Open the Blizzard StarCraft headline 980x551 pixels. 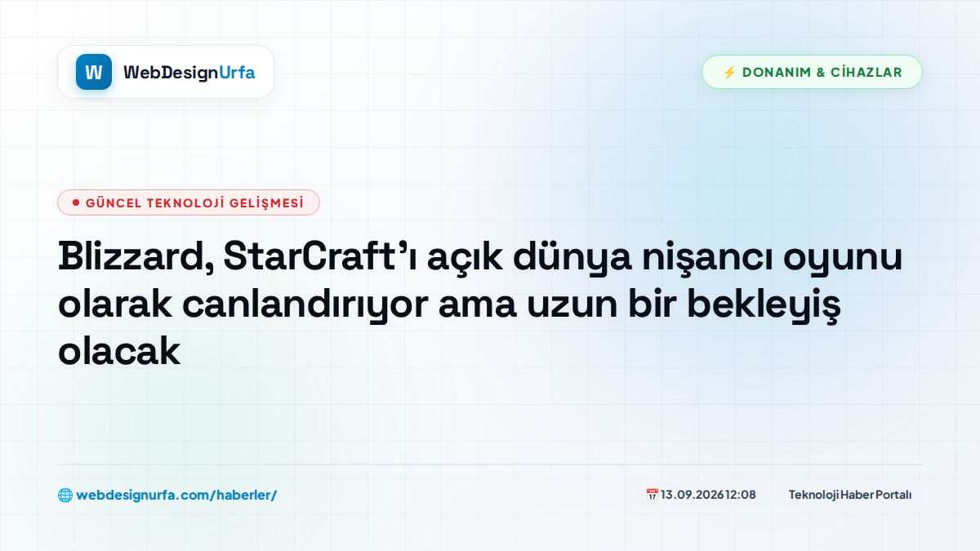coord(480,304)
